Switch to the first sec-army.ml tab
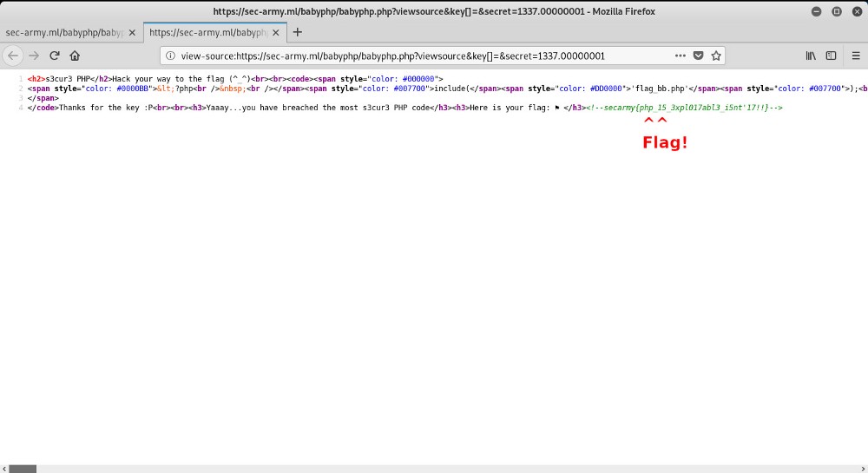The width and height of the screenshot is (868, 473). [x=62, y=32]
